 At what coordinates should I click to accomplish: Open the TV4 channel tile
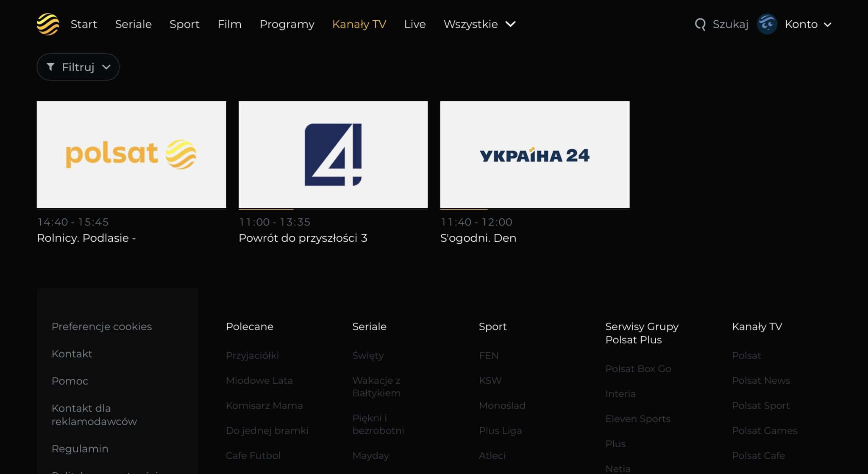pos(333,155)
